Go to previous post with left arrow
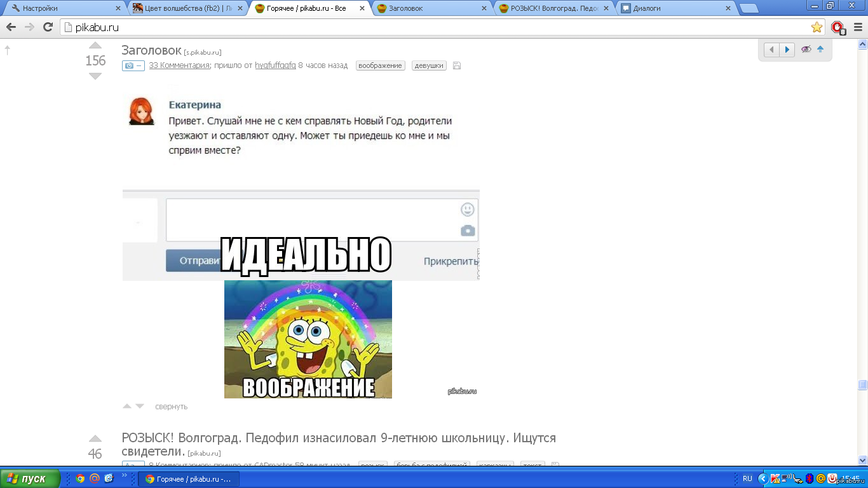The image size is (868, 488). tap(771, 50)
